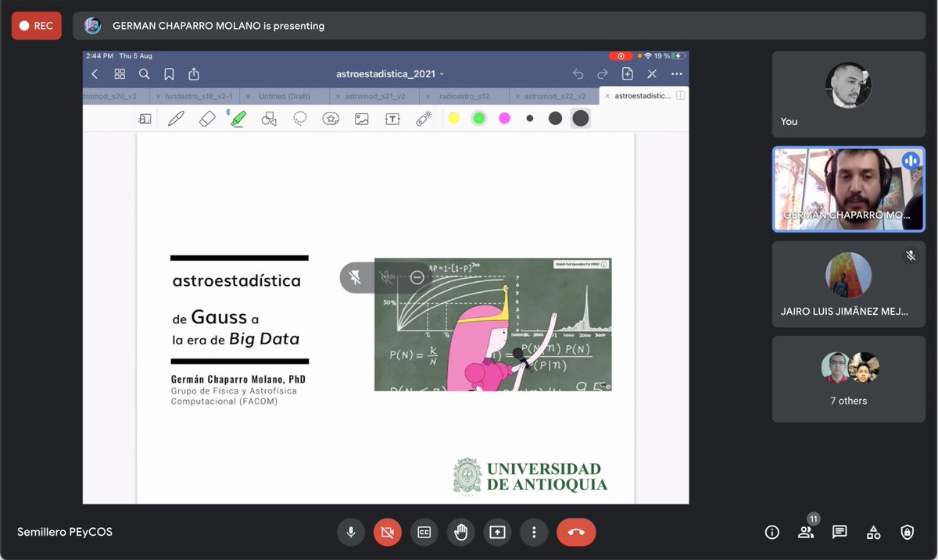Click the Princess Bubblegum blackboard image
Viewport: 938px width, 560px height.
(492, 324)
